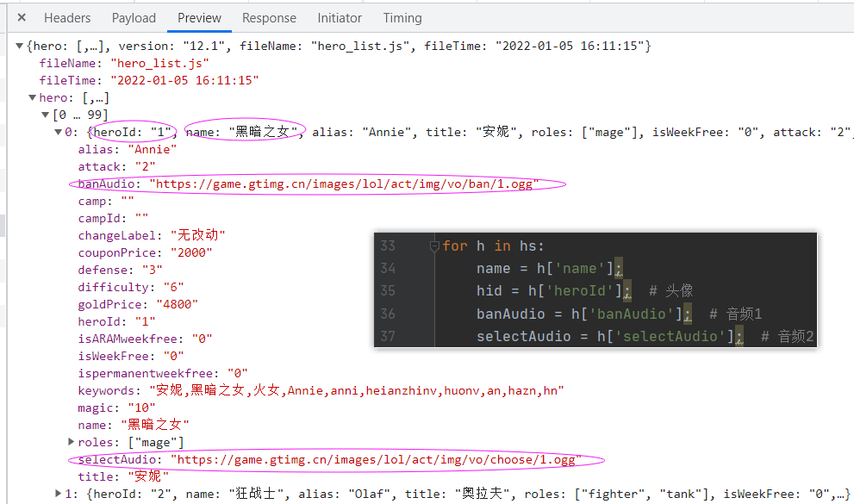Select the fileTime "2022-01-05 16:11:15" row
The height and width of the screenshot is (504, 854).
pos(149,80)
